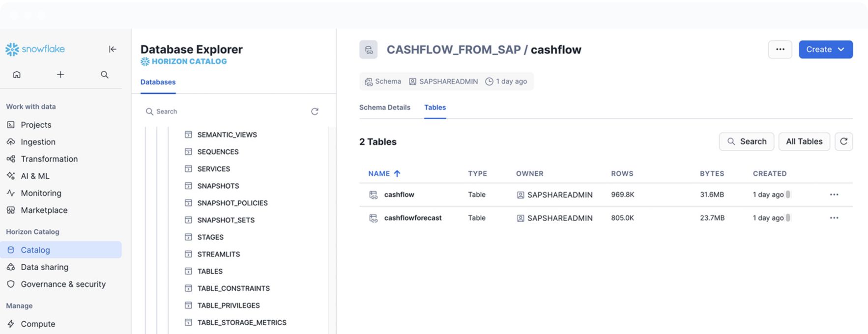Open Governance & security in sidebar
Screen dimensions: 868x334
(x=63, y=284)
